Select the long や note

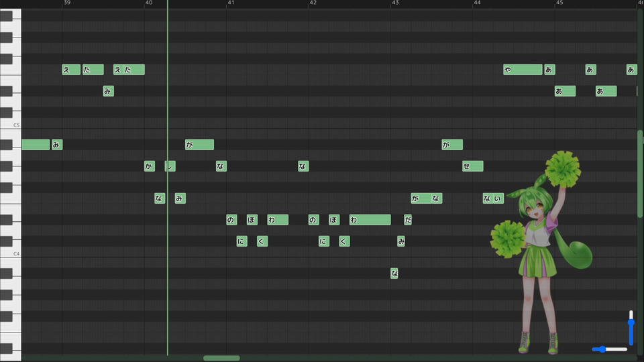click(523, 70)
